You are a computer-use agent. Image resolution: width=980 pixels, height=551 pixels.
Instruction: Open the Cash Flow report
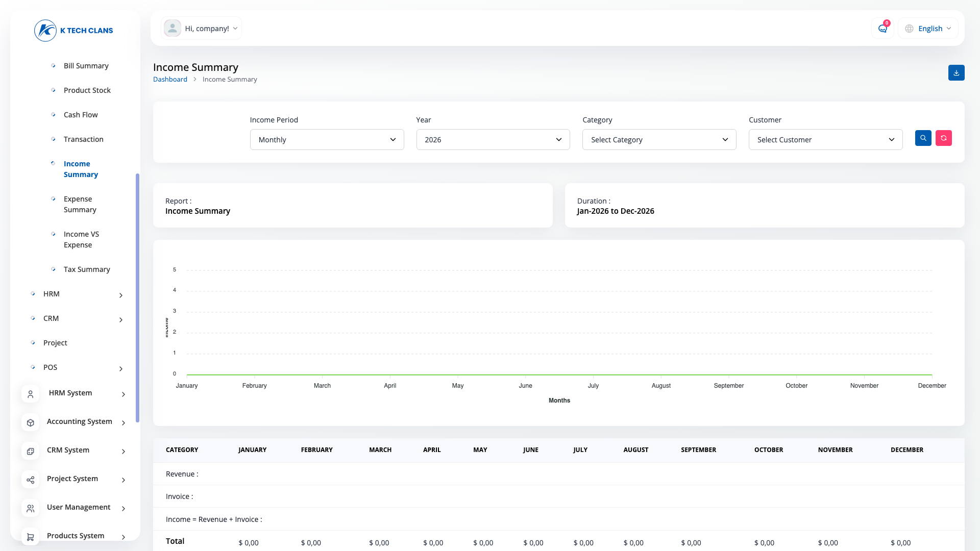click(81, 115)
